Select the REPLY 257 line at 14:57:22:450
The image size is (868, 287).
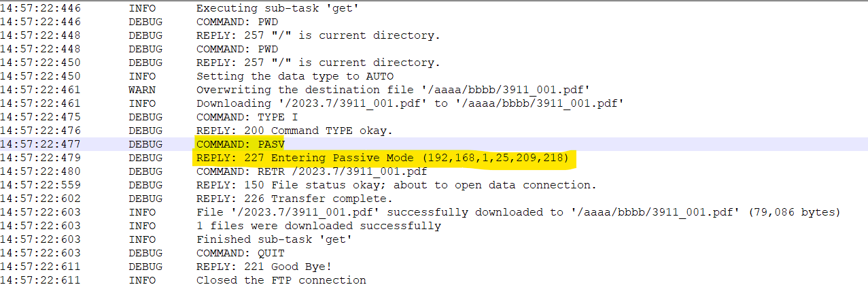tap(318, 63)
